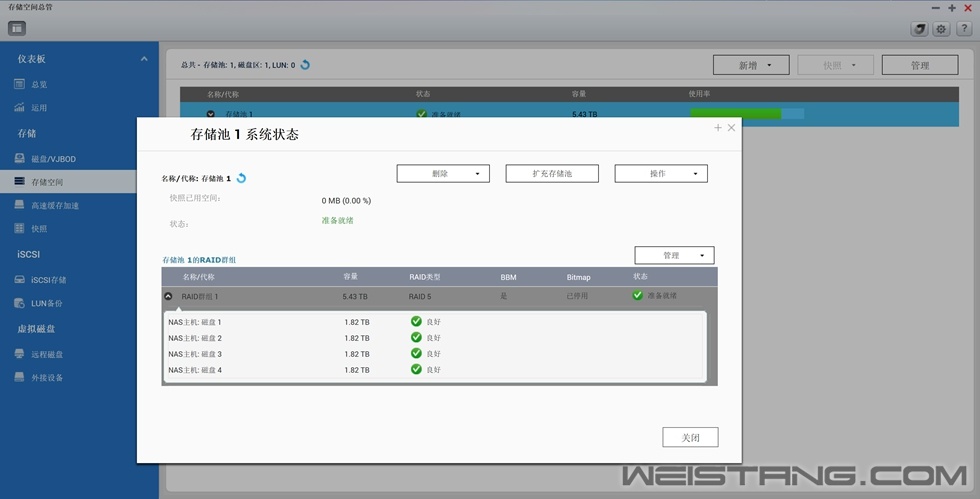Click the 已停用 Bitmap value
Screen dimensions: 980x499
point(577,296)
